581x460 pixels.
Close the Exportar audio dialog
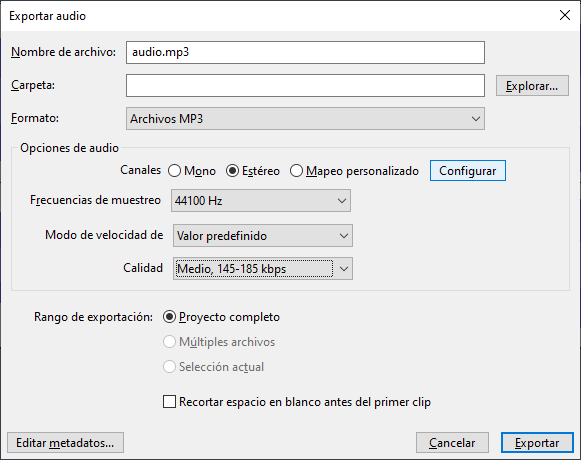[565, 15]
